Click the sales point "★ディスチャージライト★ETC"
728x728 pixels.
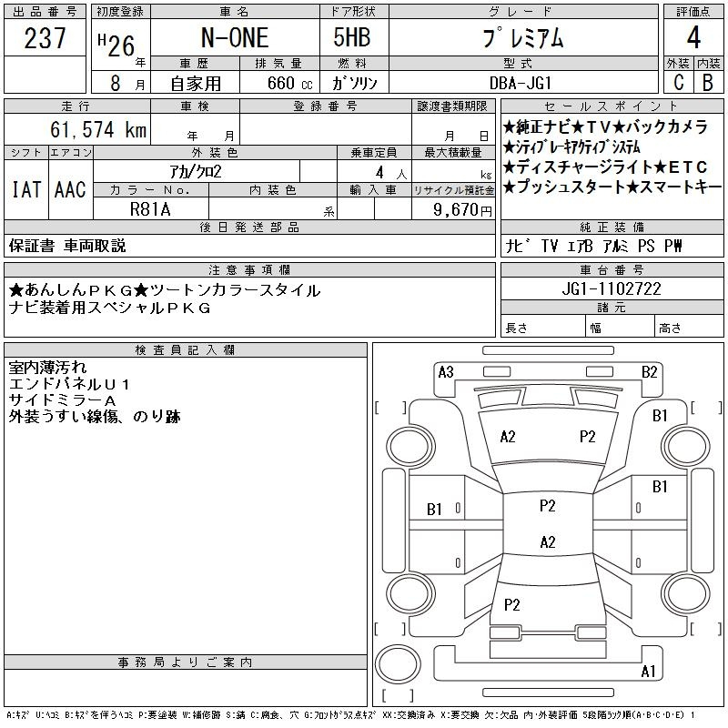pos(605,167)
